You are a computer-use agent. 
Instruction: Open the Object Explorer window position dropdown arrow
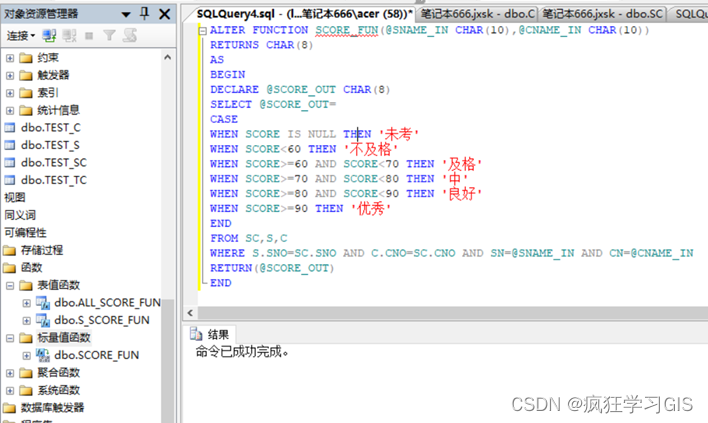[126, 14]
